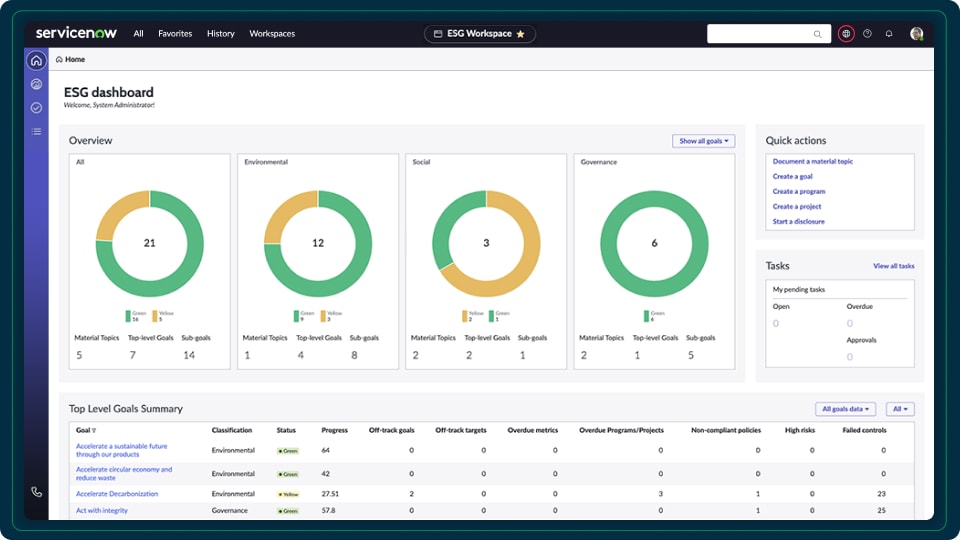Click the search input field

pos(760,34)
